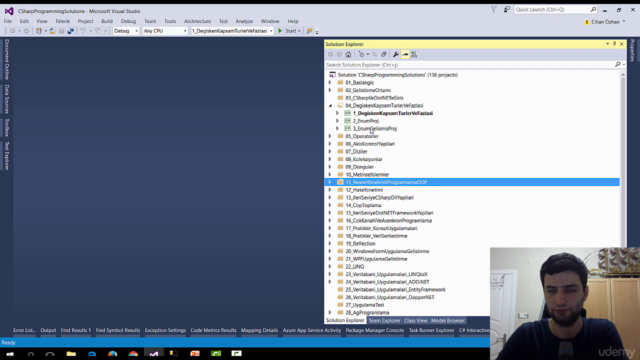Open the Toolbox side tab

[x=7, y=128]
